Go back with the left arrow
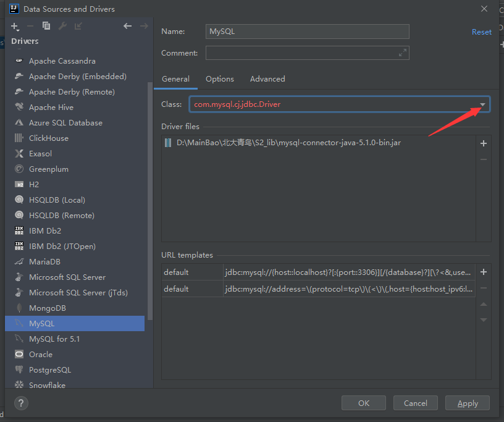The image size is (504, 422). click(128, 26)
